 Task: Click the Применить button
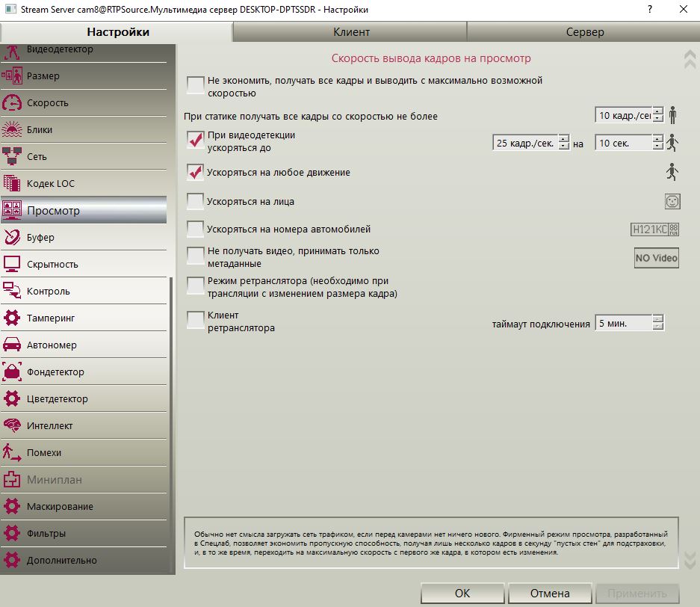(637, 593)
